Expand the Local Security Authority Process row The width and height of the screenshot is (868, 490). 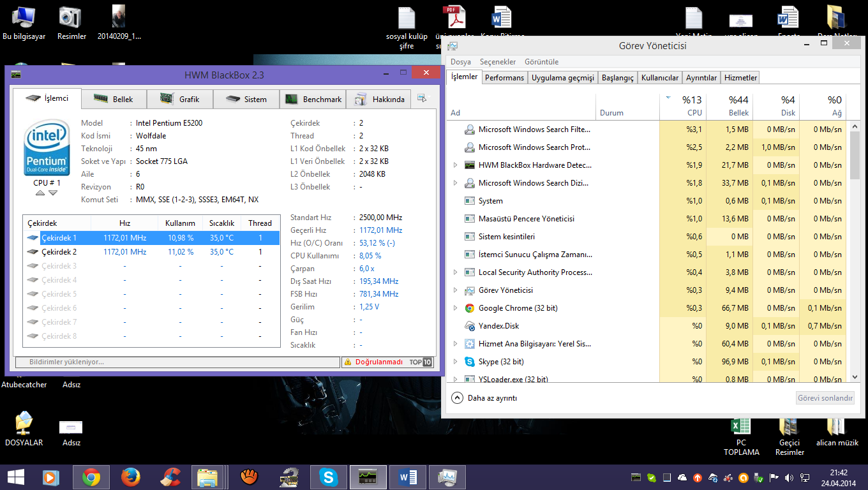pyautogui.click(x=455, y=272)
